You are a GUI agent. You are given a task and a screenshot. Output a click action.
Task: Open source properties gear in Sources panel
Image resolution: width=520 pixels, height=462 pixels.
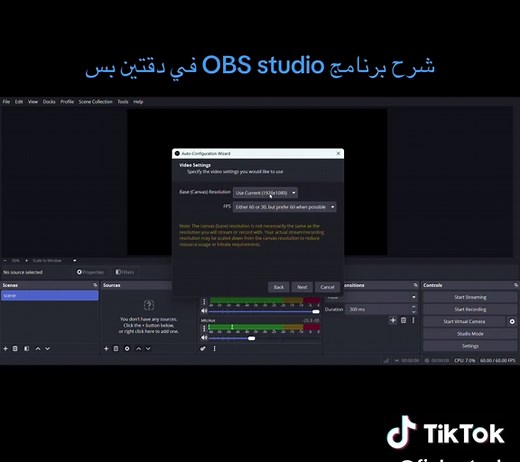127,348
